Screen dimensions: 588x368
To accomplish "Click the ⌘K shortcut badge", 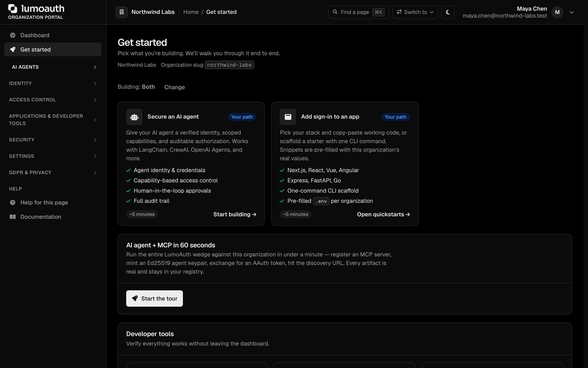I will (378, 12).
